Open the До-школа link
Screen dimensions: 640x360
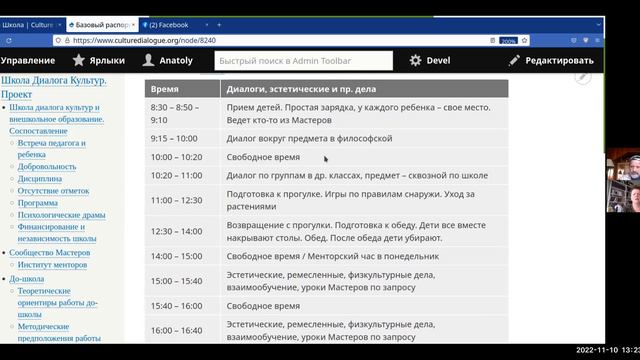click(27, 279)
